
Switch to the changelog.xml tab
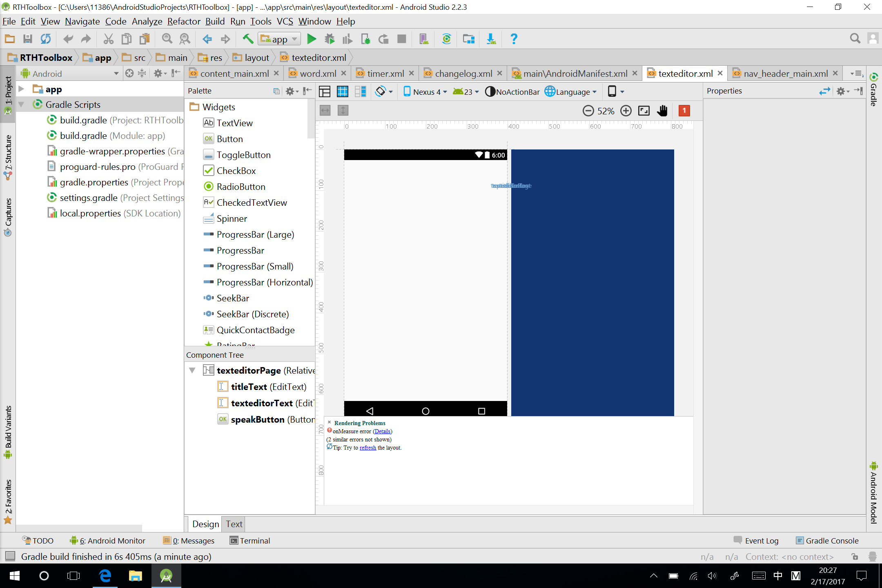click(x=463, y=73)
